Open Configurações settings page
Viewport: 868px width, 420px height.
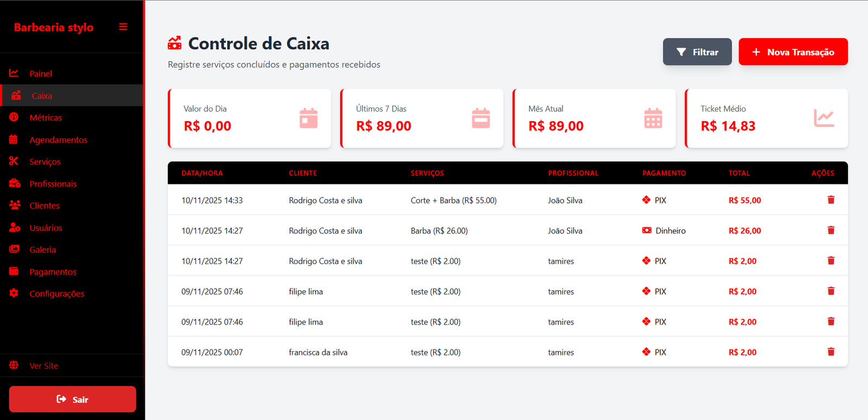(x=57, y=294)
